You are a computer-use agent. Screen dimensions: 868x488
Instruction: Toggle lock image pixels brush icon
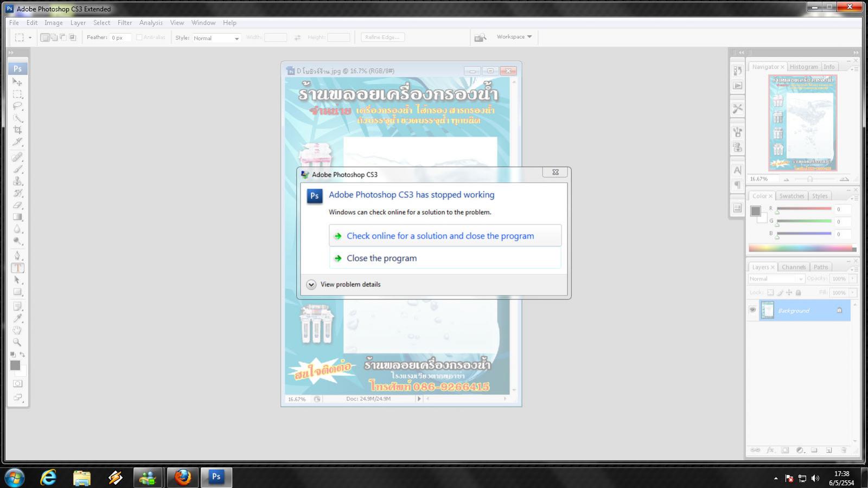coord(780,292)
